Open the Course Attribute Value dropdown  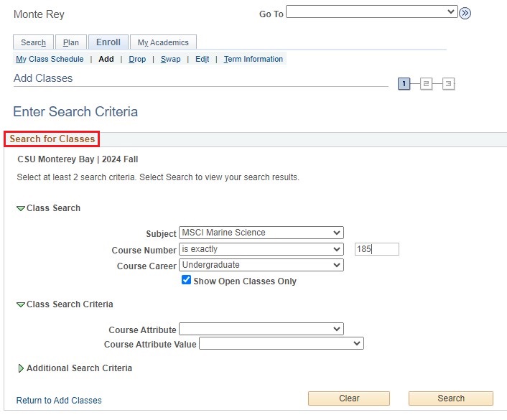[282, 344]
